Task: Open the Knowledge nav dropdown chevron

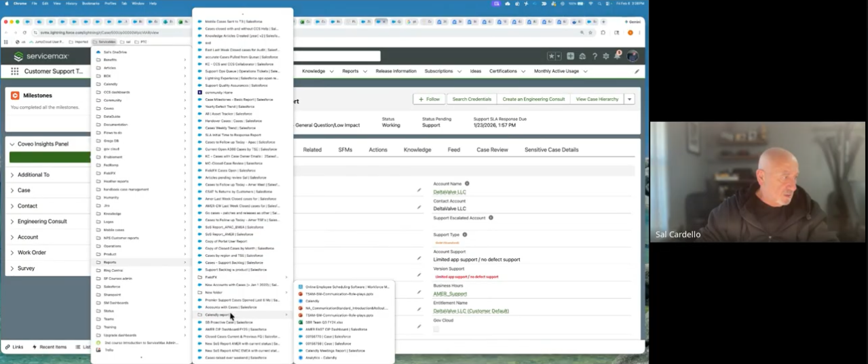Action: point(331,71)
